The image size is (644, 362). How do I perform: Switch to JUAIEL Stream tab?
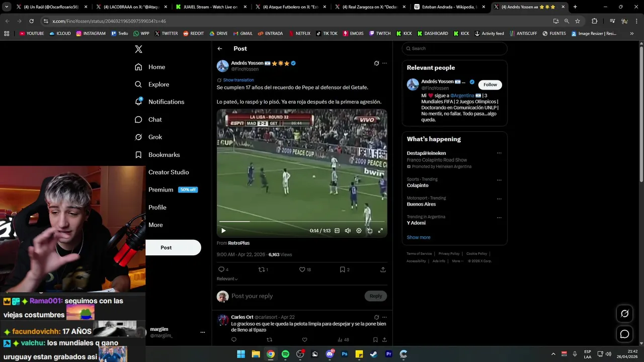coord(211,7)
